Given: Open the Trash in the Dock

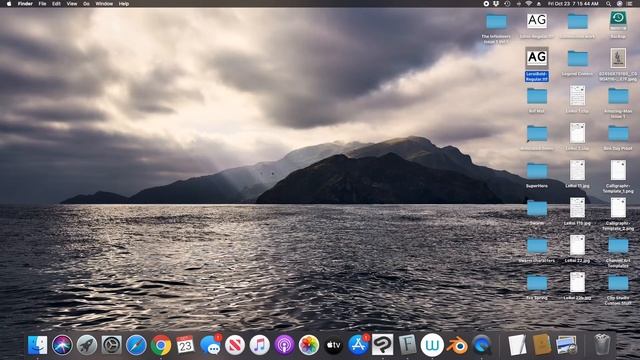Looking at the screenshot, I should click(602, 344).
